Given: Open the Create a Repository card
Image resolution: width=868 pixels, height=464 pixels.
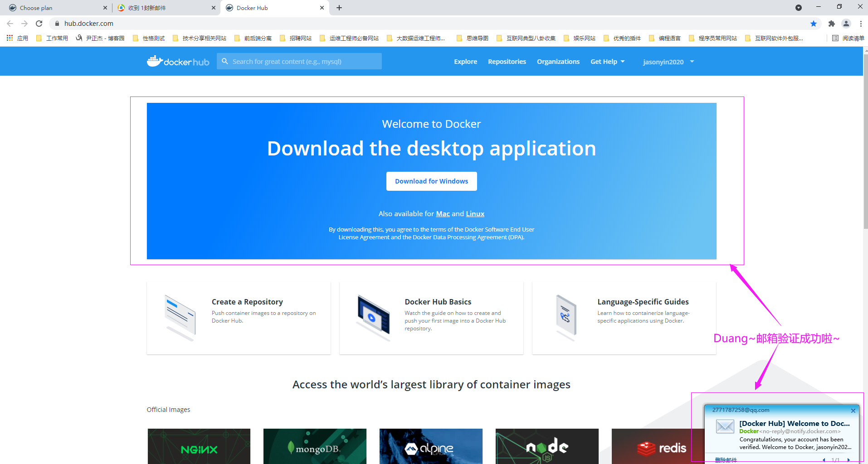Looking at the screenshot, I should click(239, 318).
